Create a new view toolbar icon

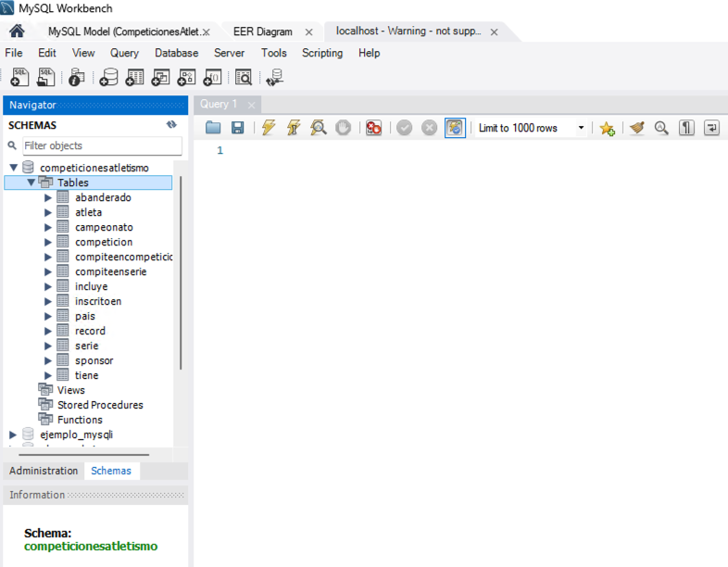coord(161,77)
